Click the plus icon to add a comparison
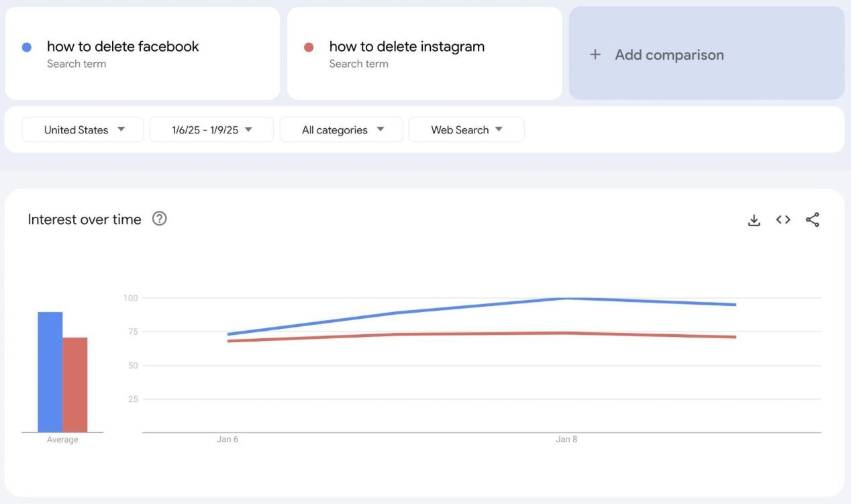Image resolution: width=851 pixels, height=504 pixels. pos(595,54)
